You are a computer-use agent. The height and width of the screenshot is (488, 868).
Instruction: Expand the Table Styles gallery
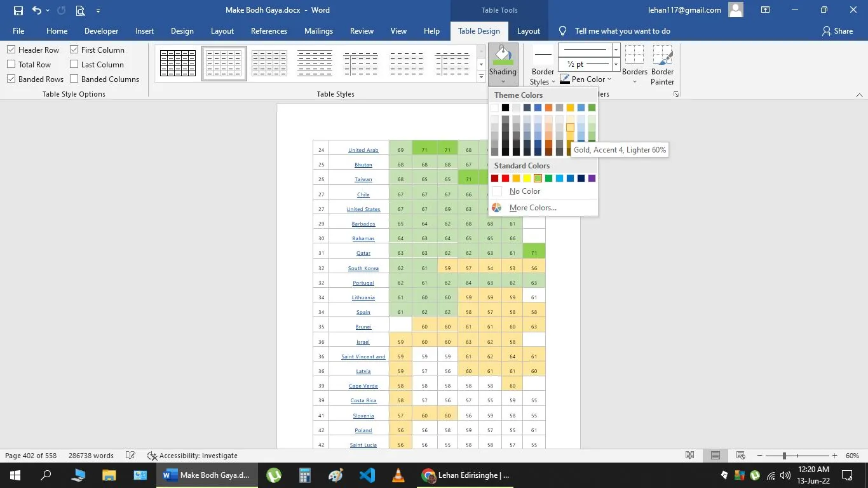[481, 77]
